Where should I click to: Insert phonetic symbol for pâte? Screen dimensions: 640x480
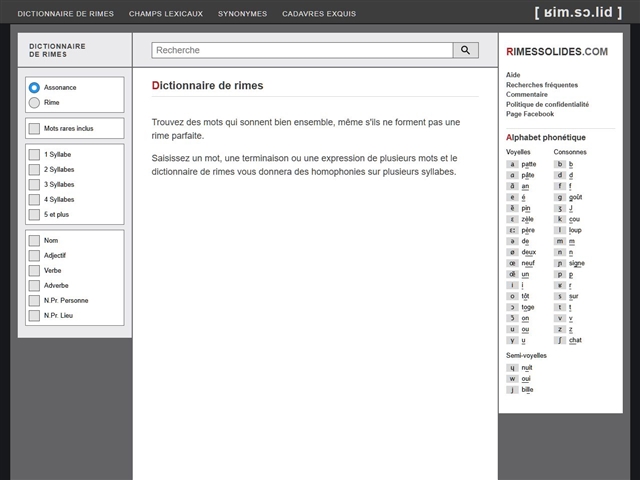(512, 175)
